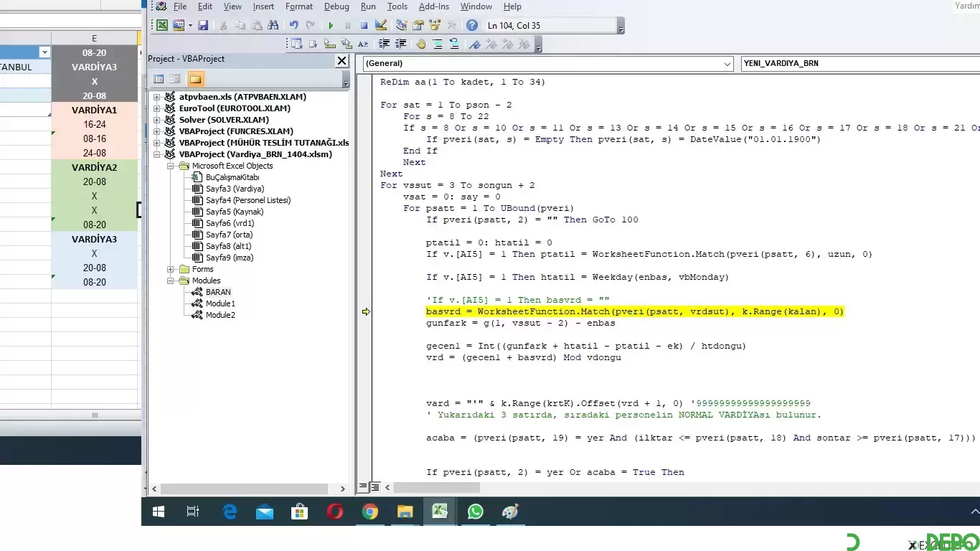Undo the last edit with Undo arrow

293,25
